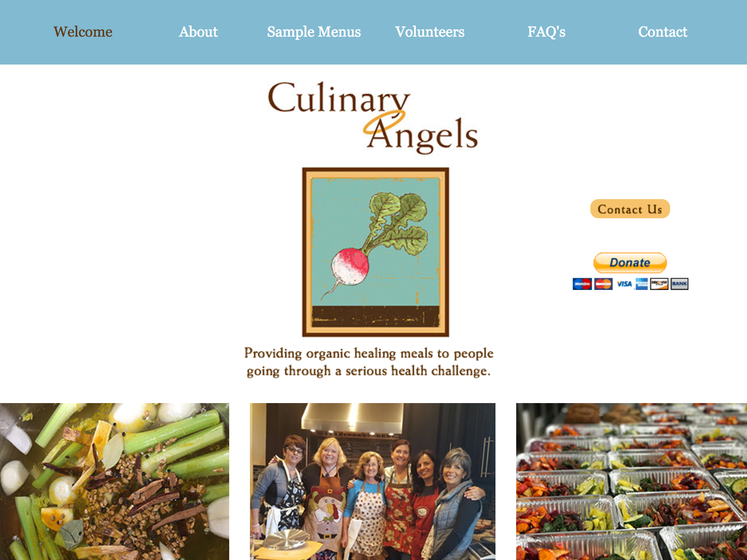Viewport: 747px width, 560px height.
Task: Click the organic healing meals tagline
Action: point(369,362)
